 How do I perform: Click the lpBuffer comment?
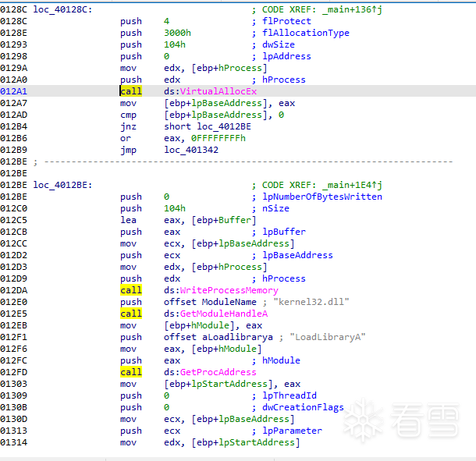[x=284, y=232]
